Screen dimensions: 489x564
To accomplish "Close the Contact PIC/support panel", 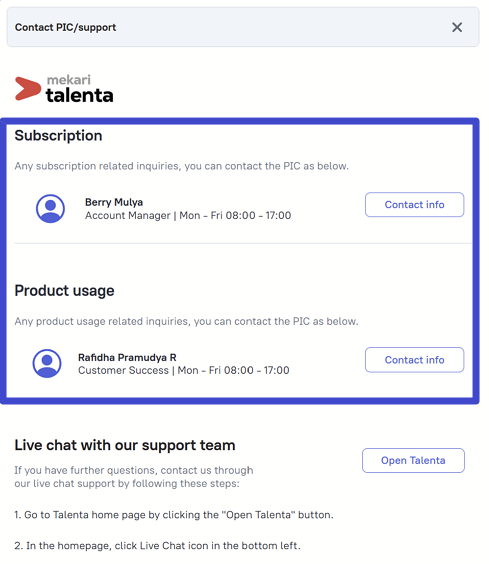I will (x=457, y=27).
